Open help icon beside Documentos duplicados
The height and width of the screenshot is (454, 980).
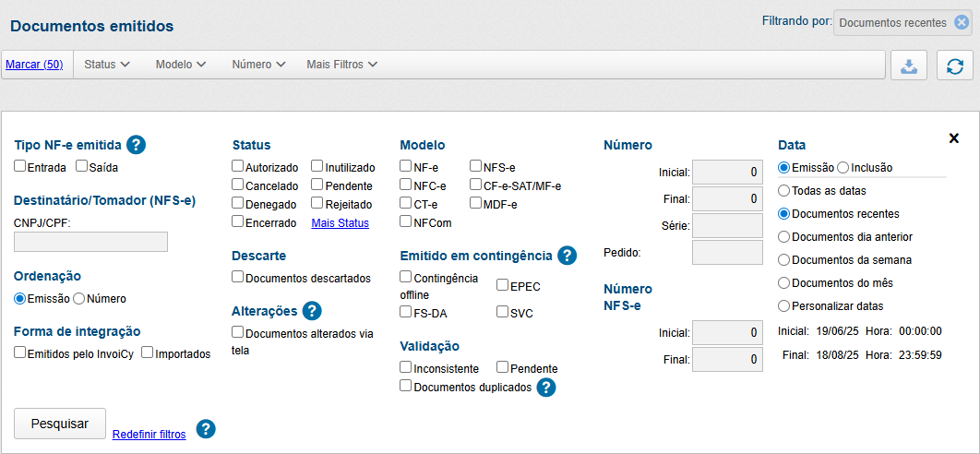[x=546, y=388]
